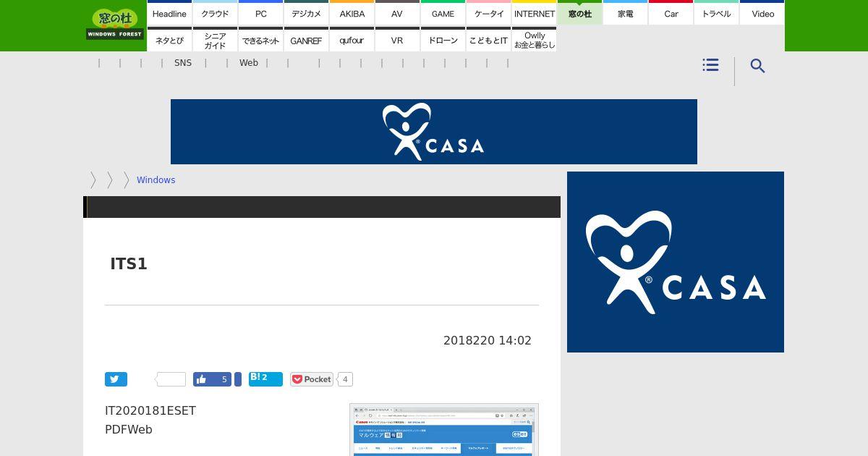
Task: Open the Owlly お金と暮らし tab
Action: [534, 40]
